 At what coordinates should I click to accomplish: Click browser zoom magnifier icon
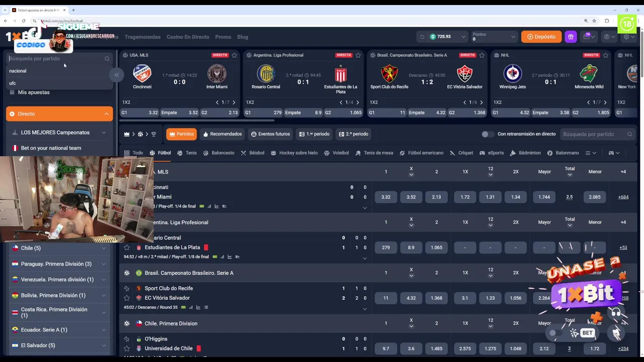click(x=586, y=21)
